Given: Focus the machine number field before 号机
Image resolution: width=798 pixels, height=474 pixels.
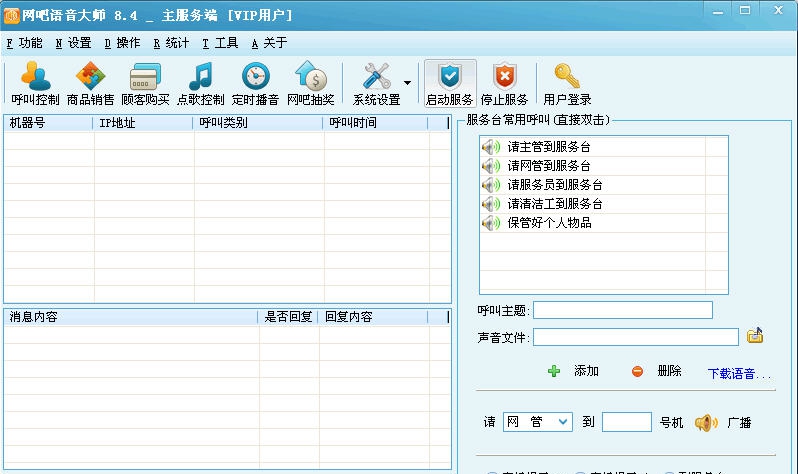Looking at the screenshot, I should tap(626, 422).
